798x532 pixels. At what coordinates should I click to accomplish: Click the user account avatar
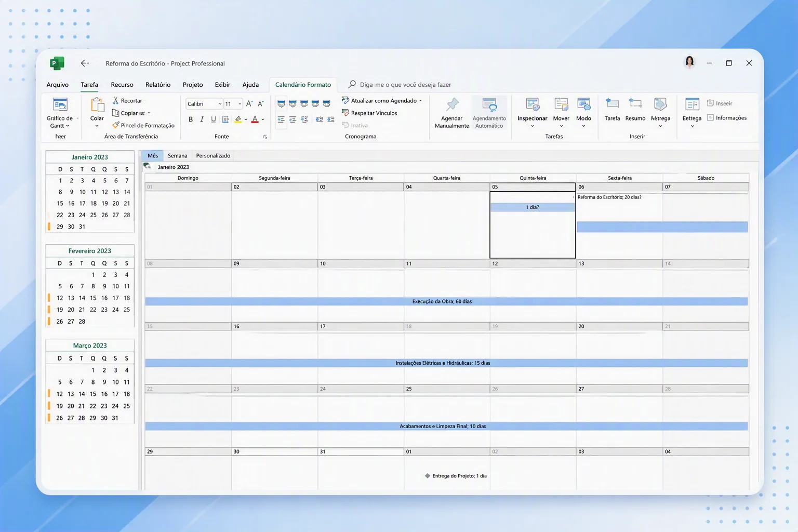[689, 63]
